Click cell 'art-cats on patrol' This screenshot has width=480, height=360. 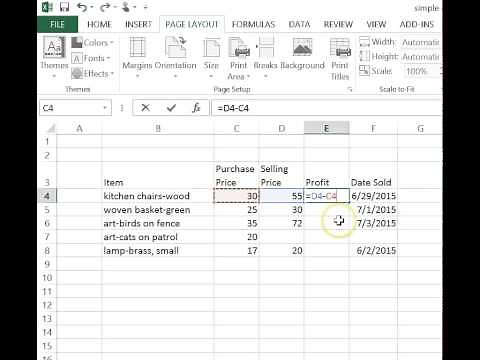coord(158,237)
